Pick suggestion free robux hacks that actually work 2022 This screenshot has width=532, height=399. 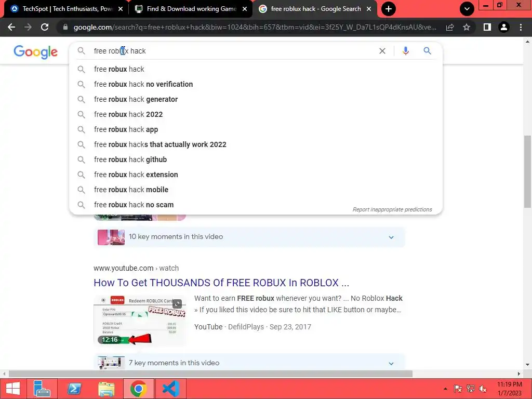click(256, 144)
